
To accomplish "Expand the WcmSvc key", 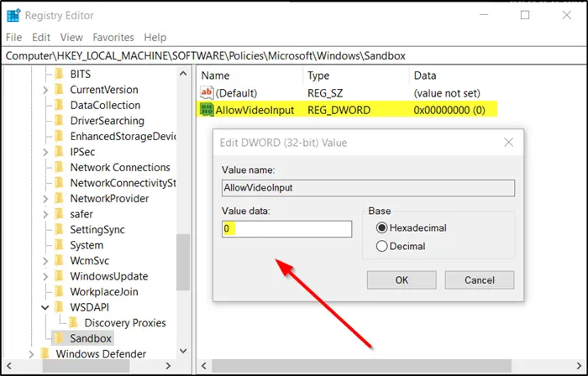I will [45, 261].
